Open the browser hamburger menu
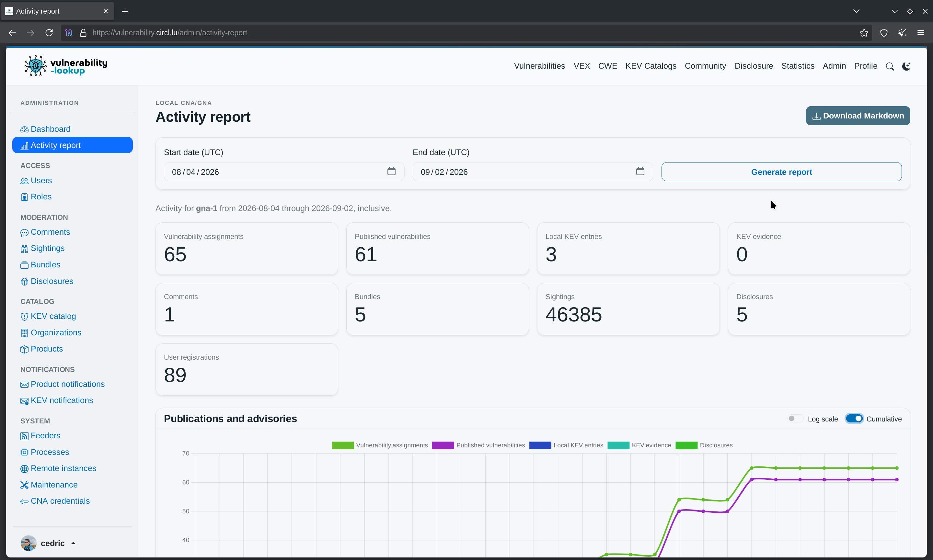Image resolution: width=933 pixels, height=560 pixels. pyautogui.click(x=921, y=33)
